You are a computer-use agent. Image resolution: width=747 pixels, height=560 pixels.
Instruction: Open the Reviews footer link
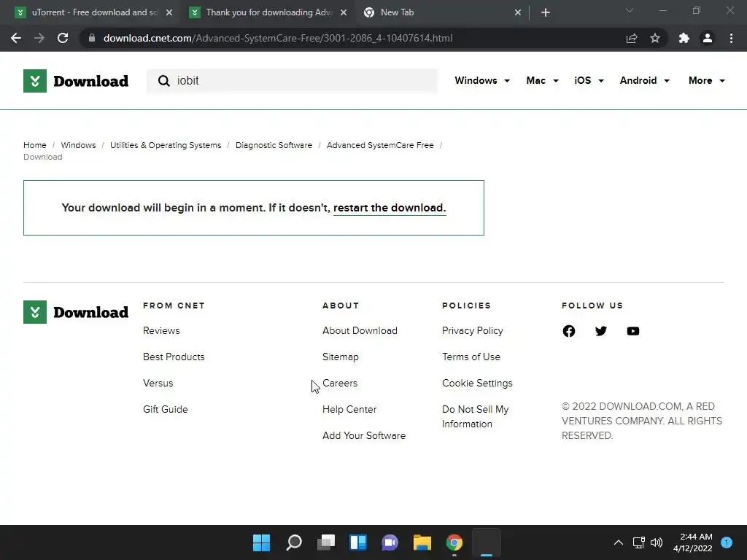[161, 330]
